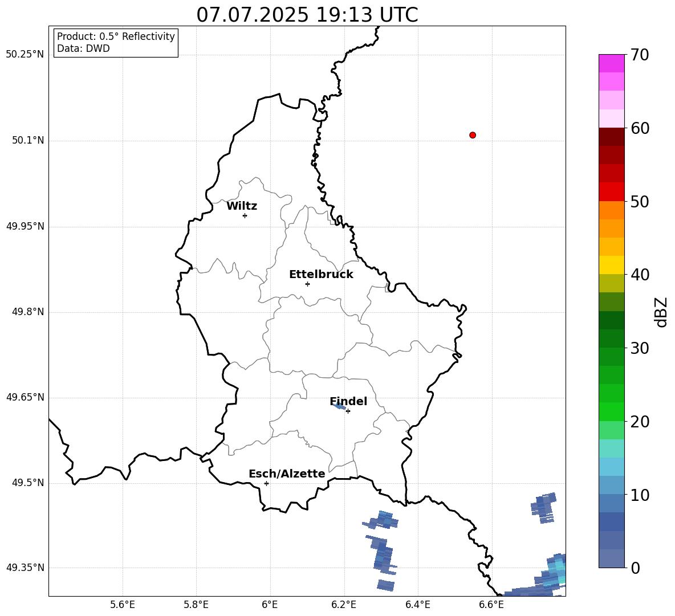Click the magenta 70 dBZ colorbar segment

click(x=611, y=63)
